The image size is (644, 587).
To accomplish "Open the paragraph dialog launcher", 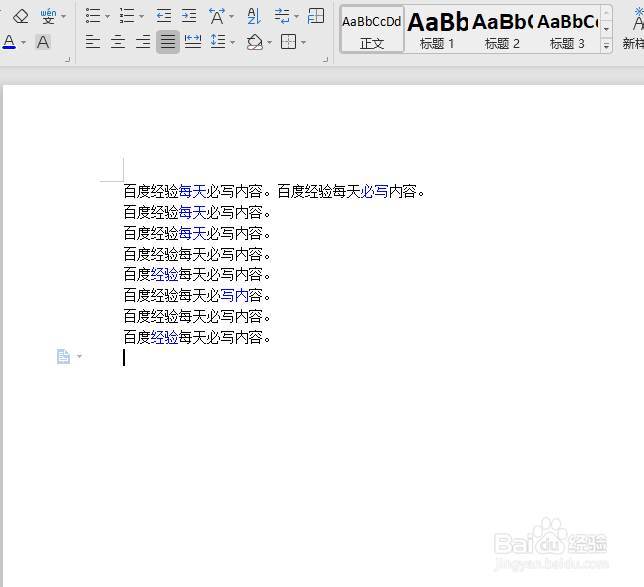I will pos(325,60).
